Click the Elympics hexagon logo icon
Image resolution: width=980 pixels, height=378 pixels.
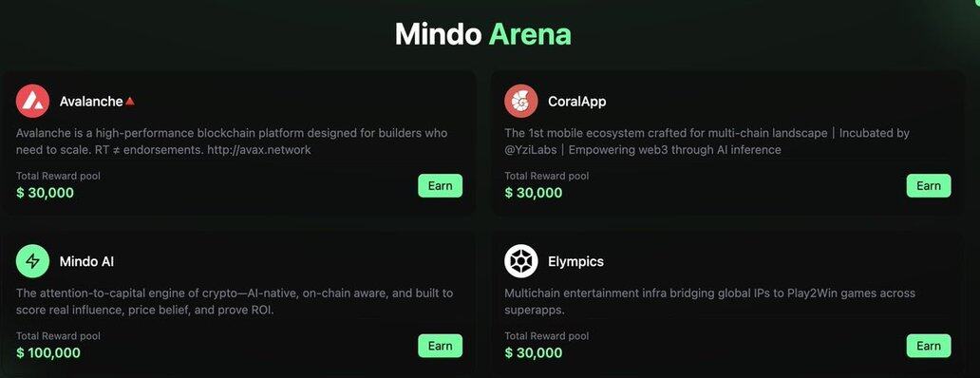point(520,261)
